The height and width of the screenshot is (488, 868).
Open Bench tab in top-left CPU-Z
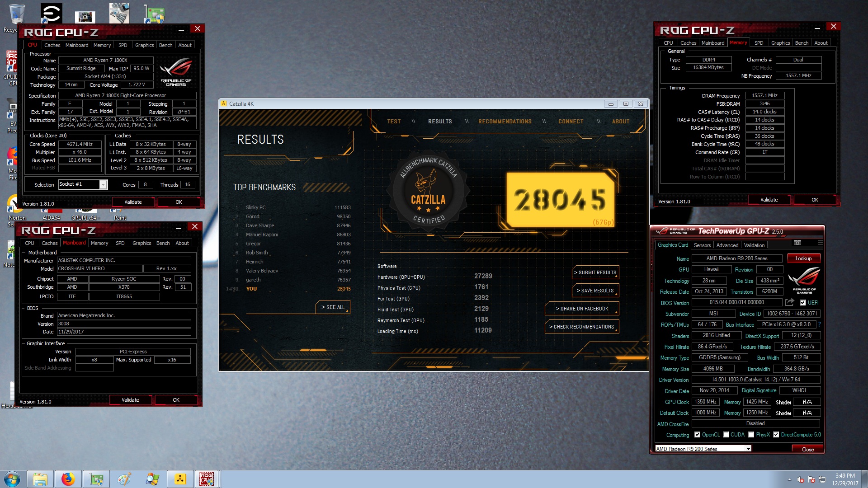[x=165, y=45]
